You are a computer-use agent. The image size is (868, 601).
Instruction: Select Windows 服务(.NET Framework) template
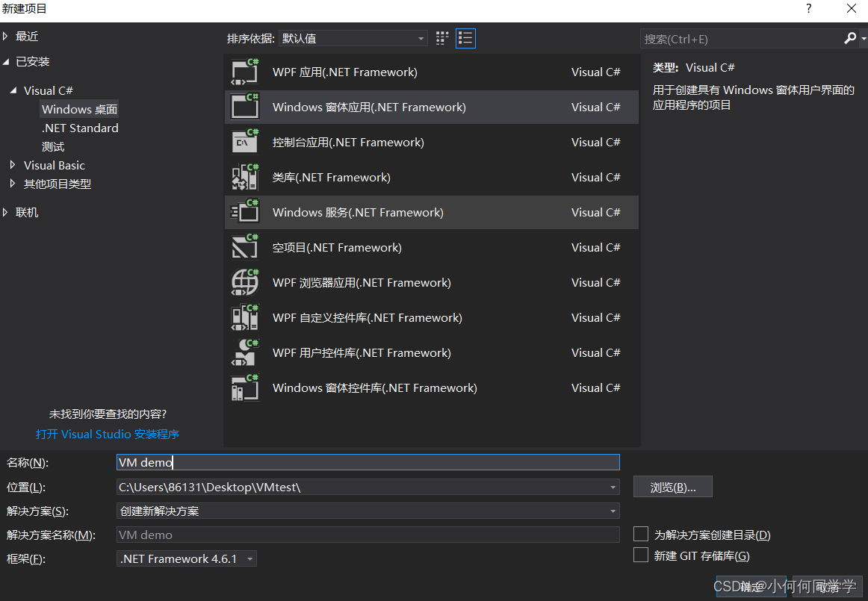click(432, 213)
